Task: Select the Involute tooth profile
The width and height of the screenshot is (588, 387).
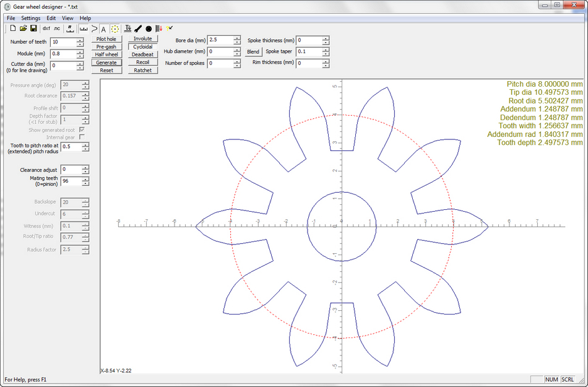Action: 142,39
